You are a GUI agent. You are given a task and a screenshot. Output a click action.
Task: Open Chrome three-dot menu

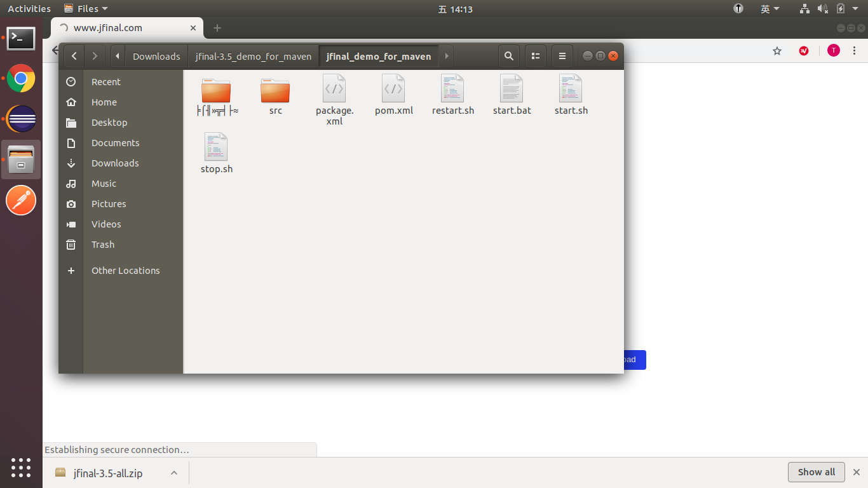[855, 51]
